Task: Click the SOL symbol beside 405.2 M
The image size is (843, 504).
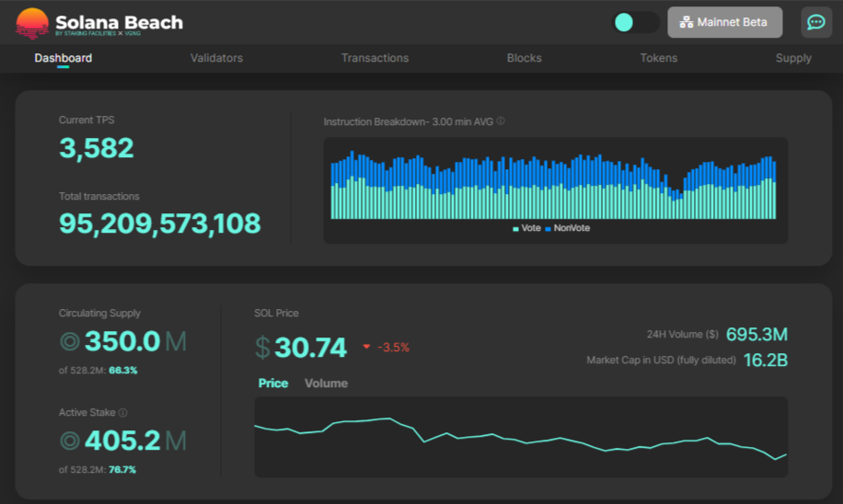Action: click(x=70, y=441)
